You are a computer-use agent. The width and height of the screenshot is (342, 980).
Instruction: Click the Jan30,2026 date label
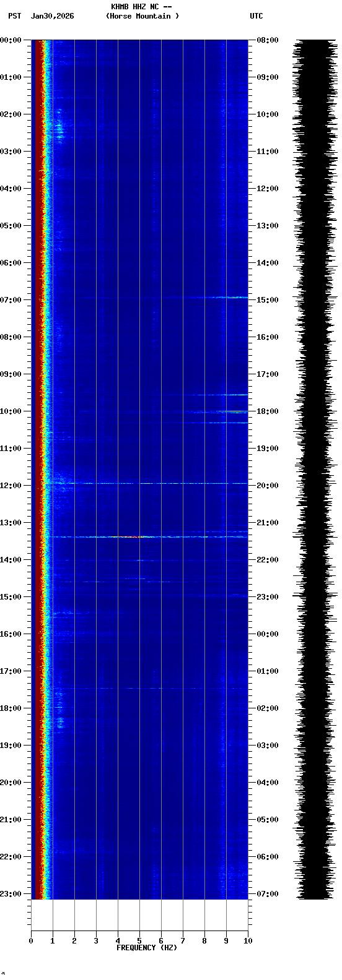(53, 16)
